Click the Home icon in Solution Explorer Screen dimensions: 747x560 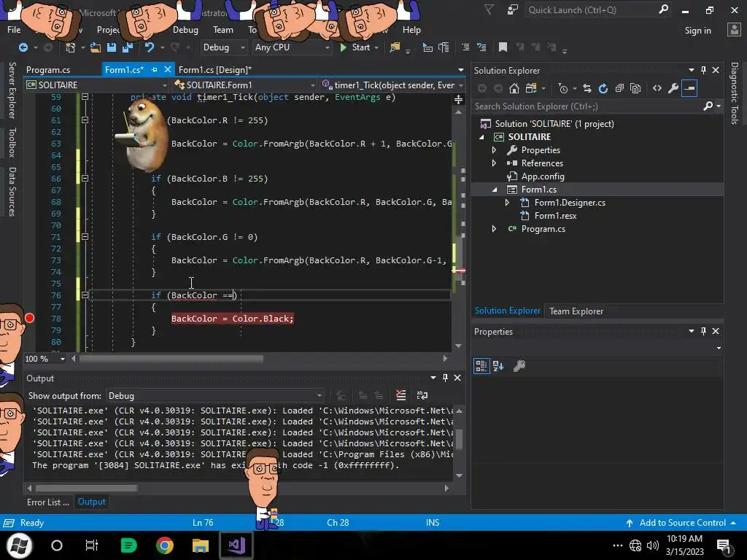click(514, 88)
